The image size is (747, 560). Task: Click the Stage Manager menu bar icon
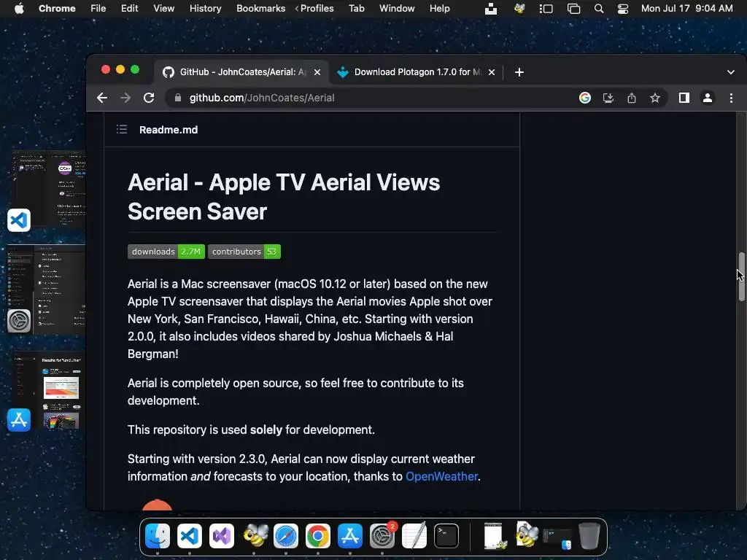(546, 9)
